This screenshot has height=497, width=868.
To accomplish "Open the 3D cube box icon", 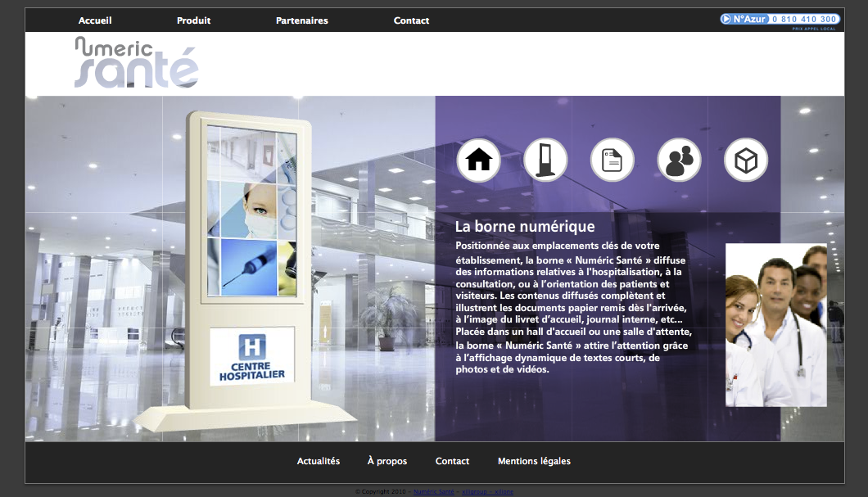I will click(746, 160).
